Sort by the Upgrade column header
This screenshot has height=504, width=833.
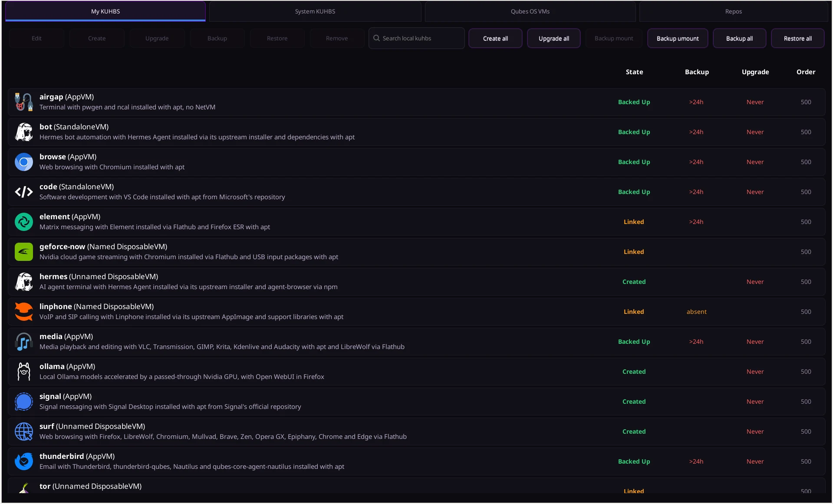tap(755, 72)
